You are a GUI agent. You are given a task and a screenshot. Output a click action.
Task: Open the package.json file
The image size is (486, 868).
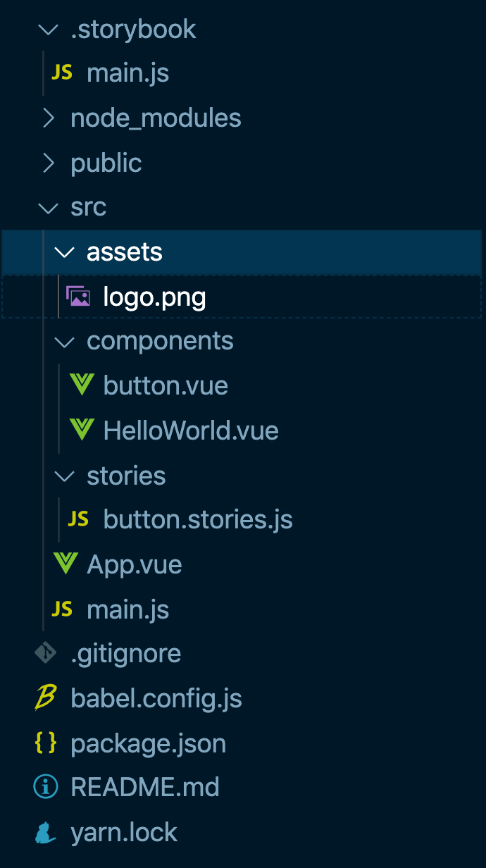coord(148,744)
